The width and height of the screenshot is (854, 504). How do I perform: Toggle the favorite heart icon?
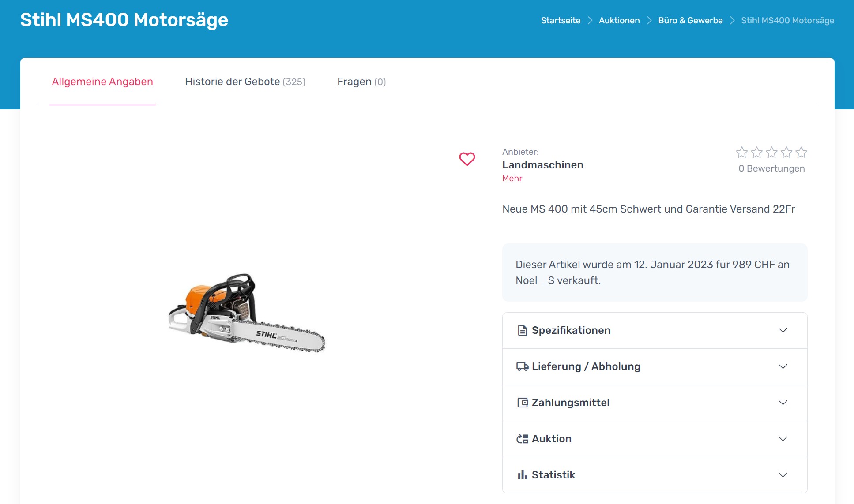pyautogui.click(x=467, y=159)
